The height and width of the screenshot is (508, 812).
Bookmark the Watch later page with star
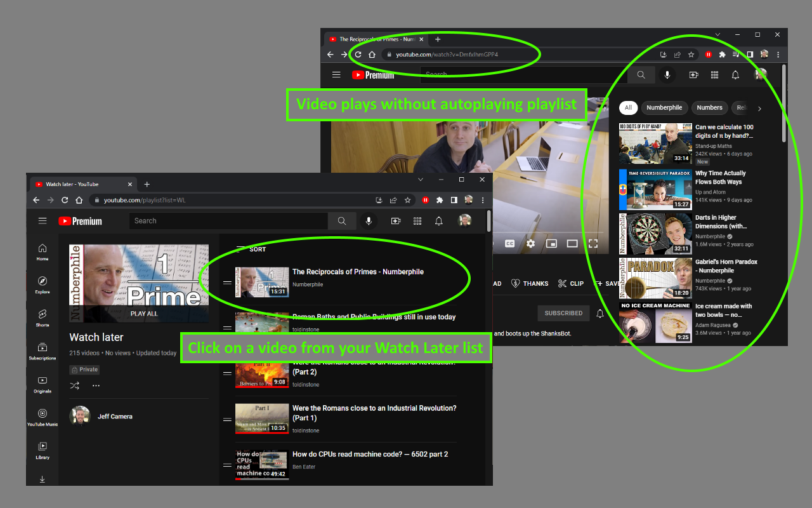coord(407,200)
